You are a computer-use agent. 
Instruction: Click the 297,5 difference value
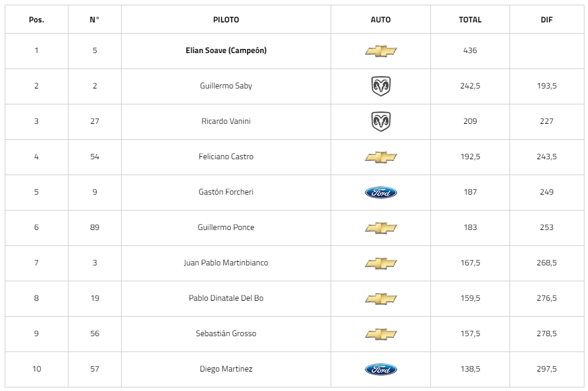[547, 369]
